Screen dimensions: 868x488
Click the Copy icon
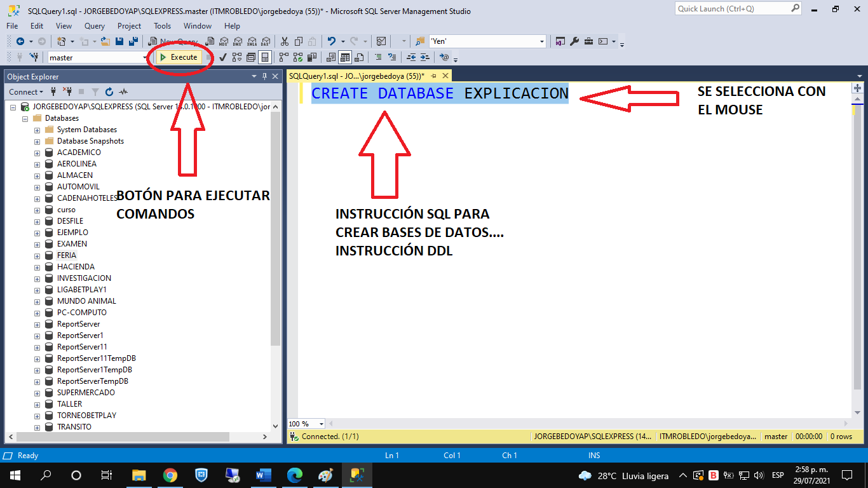pos(298,41)
